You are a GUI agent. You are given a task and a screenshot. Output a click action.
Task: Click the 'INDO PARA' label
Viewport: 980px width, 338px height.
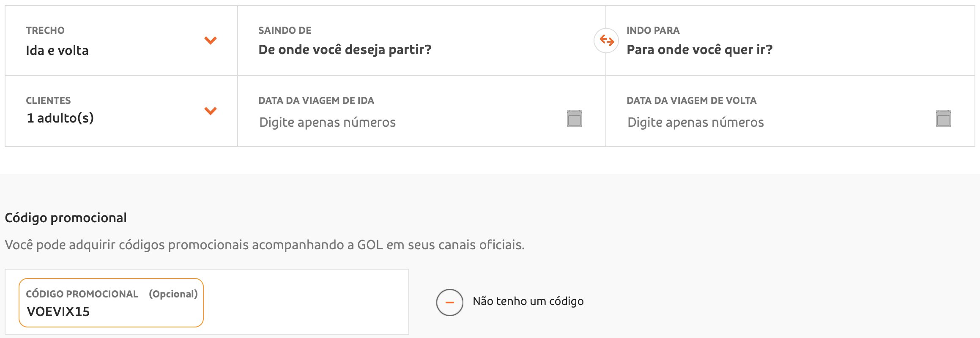click(653, 30)
